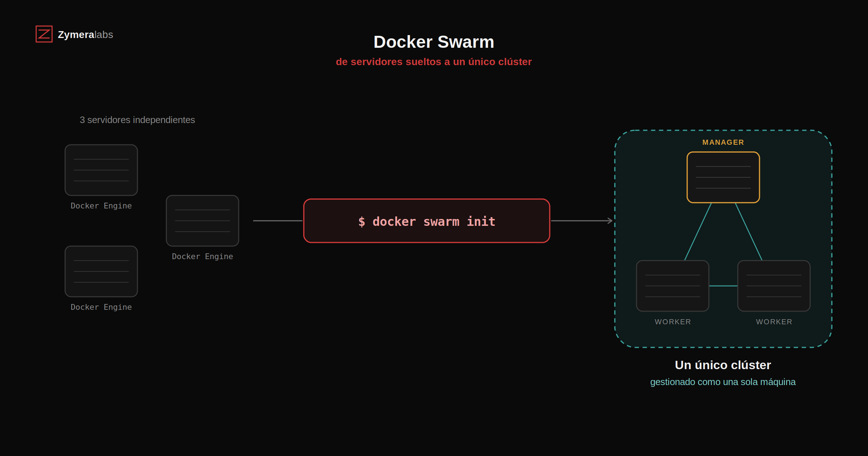Click the red subtitle about único clúster
The width and height of the screenshot is (868, 456).
pos(434,62)
